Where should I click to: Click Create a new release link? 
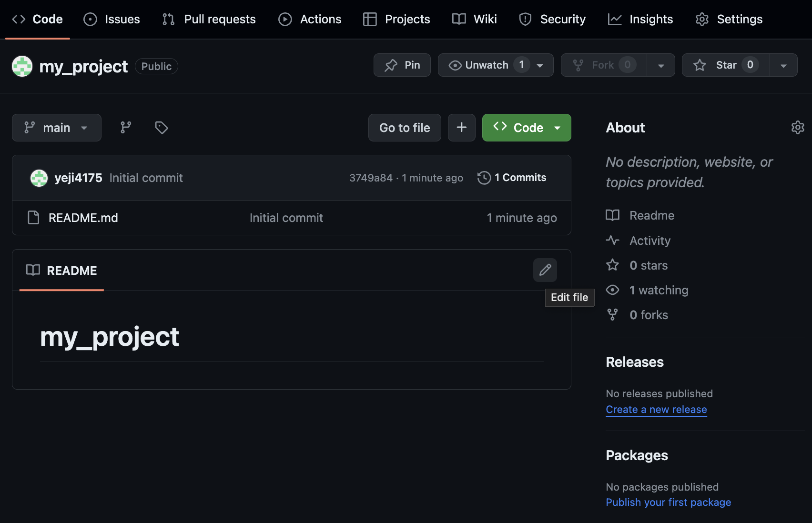[x=656, y=410]
